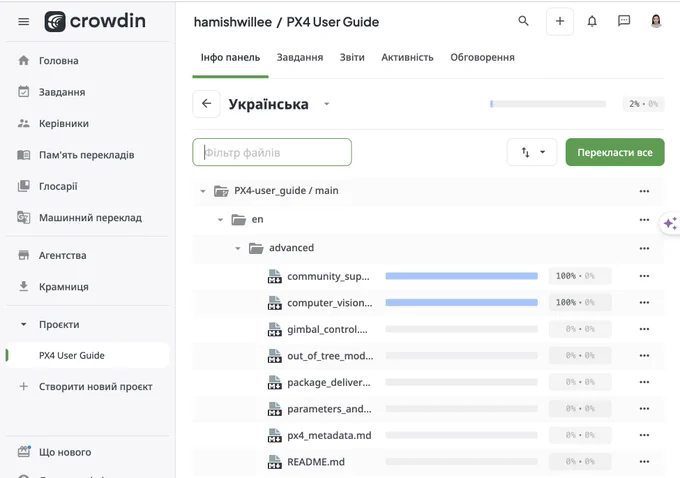Screen dimensions: 680x478
Task: Open options for out_of_tree_mod... file
Action: (644, 355)
